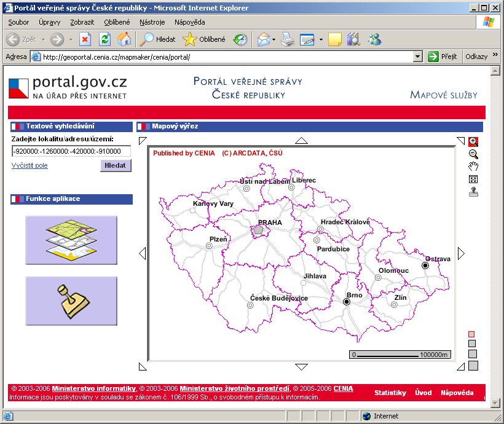
Task: Expand the Edit button dropdown arrow
Action: 321,39
